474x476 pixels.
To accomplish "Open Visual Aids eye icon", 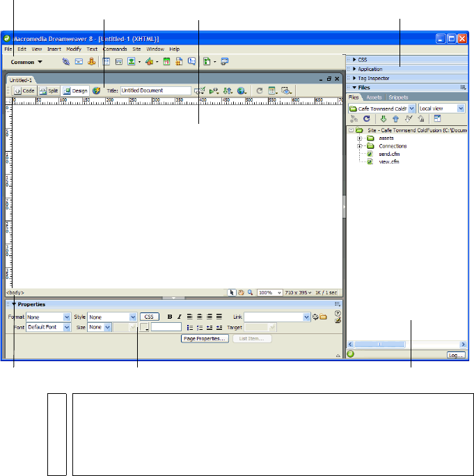I will tap(286, 90).
